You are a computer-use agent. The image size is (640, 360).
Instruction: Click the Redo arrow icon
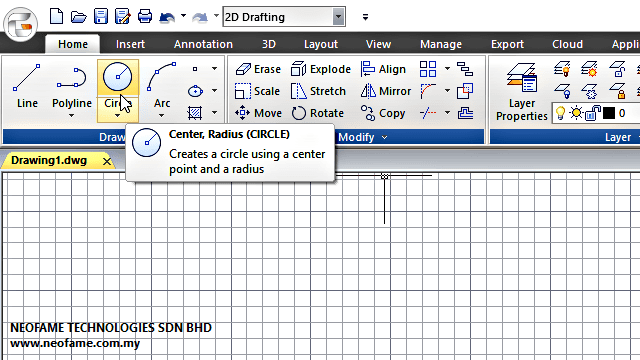point(200,17)
